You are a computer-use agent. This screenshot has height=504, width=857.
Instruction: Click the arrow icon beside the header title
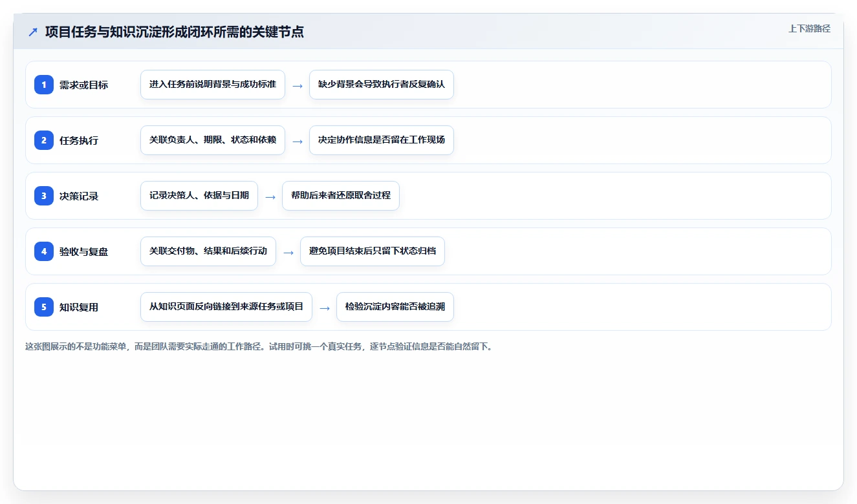(33, 32)
